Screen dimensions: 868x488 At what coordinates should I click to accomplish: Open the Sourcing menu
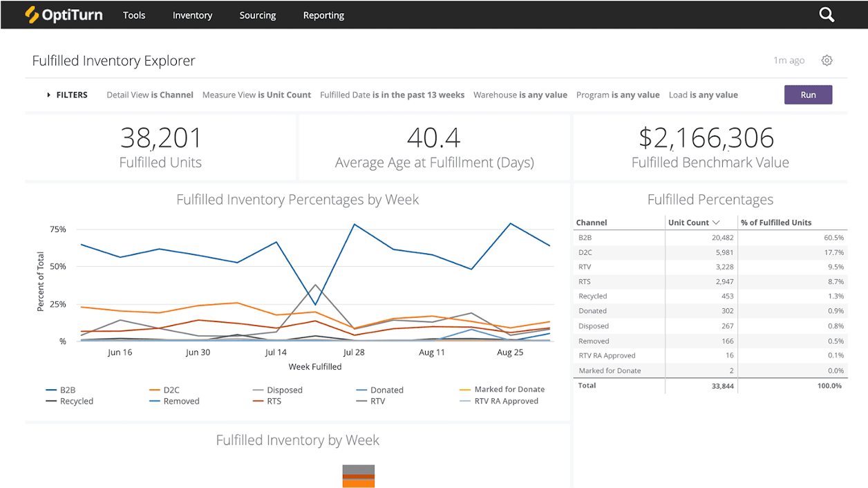(258, 15)
